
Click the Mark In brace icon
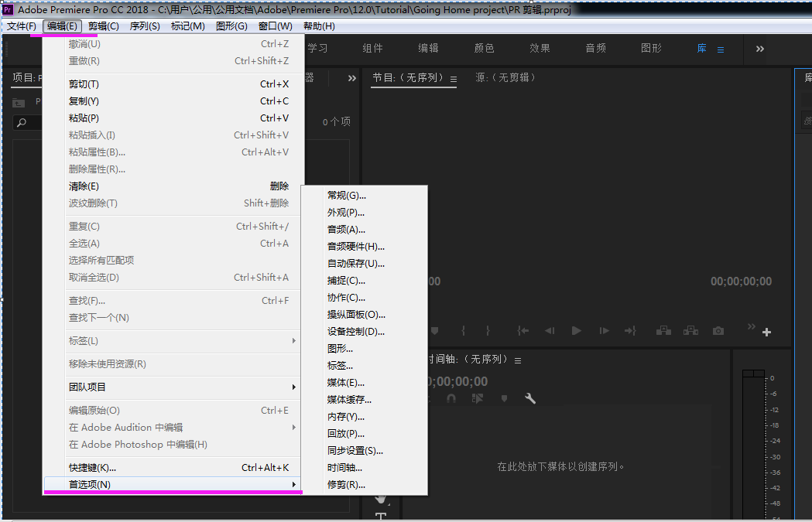463,330
